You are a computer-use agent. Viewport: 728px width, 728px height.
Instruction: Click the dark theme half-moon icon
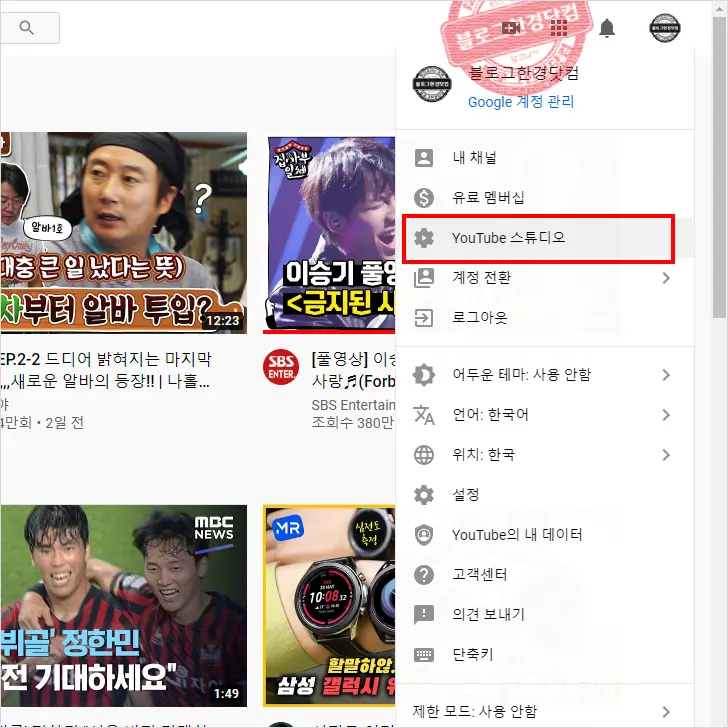pos(423,375)
